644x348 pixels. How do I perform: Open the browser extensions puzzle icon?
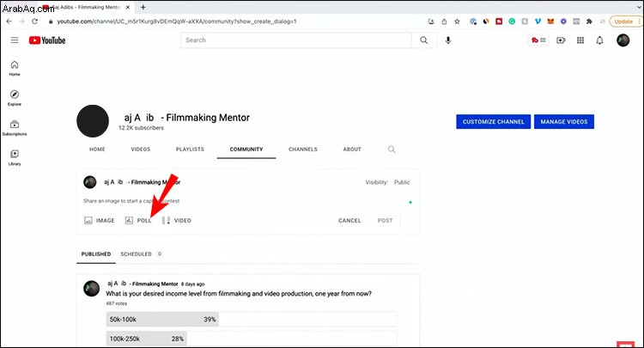click(x=589, y=21)
